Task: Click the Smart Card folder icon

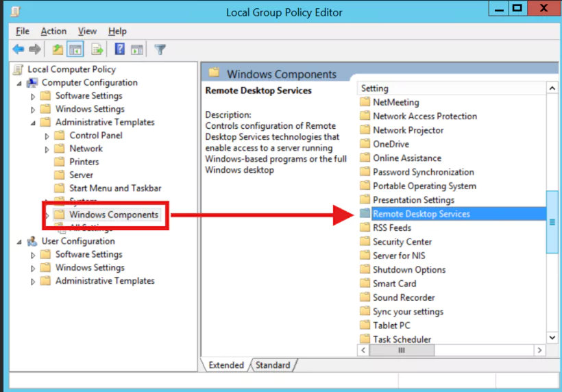Action: [x=365, y=284]
